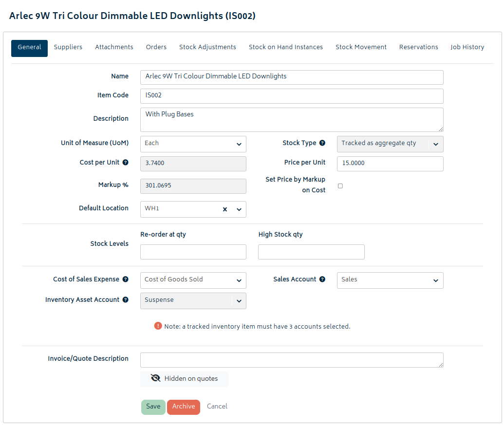Image resolution: width=504 pixels, height=427 pixels.
Task: Go to the Orders tab
Action: (156, 47)
